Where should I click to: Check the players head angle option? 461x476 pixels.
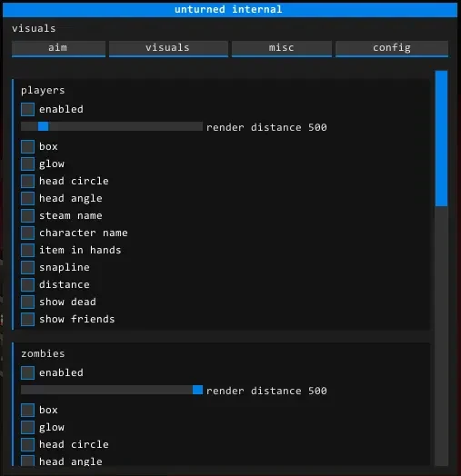(27, 199)
